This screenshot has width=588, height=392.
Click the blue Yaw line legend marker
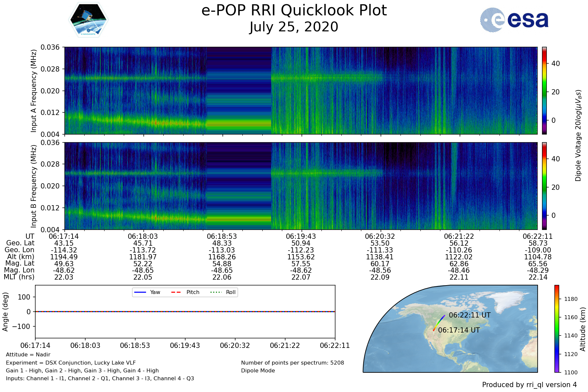(140, 292)
